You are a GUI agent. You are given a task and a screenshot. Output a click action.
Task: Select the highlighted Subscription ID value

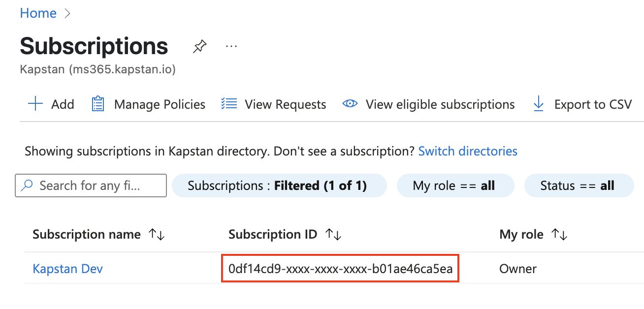point(340,269)
